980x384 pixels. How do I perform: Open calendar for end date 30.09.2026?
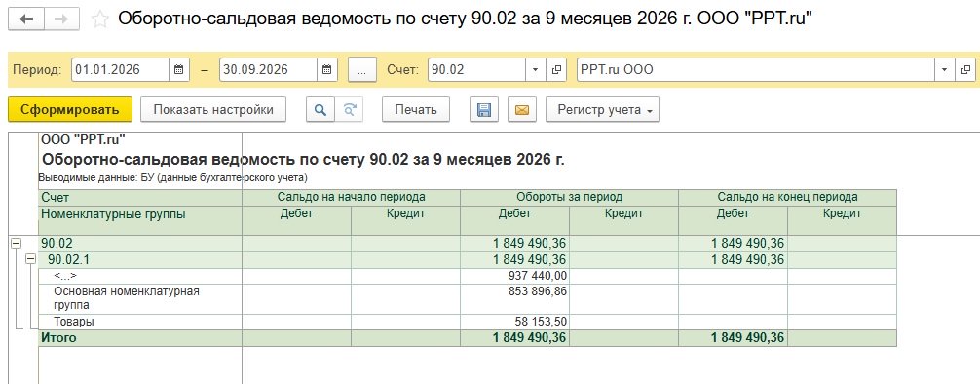point(327,69)
